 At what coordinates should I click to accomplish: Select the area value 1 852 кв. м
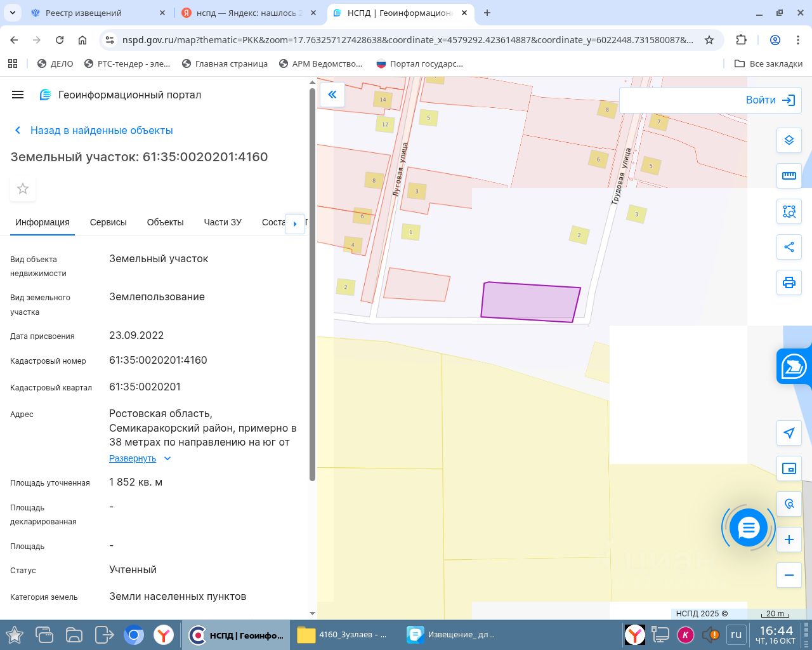(136, 482)
